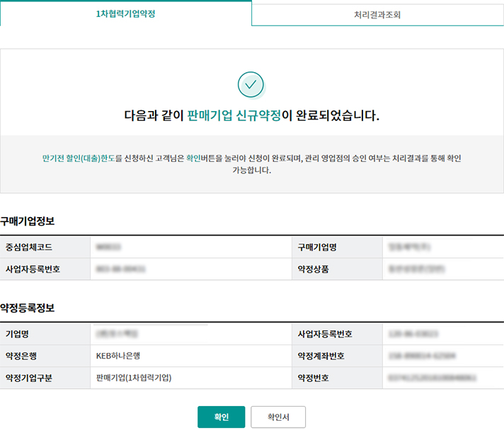Click the 구매기업정보 section heading
504x430 pixels.
tap(28, 221)
